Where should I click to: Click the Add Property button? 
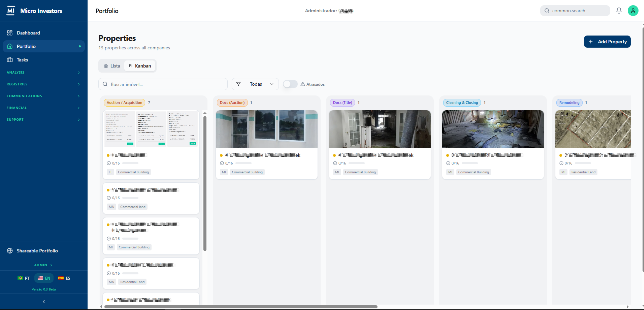[x=607, y=41]
